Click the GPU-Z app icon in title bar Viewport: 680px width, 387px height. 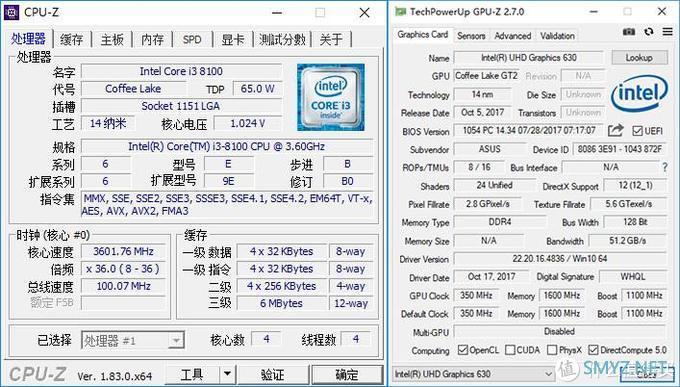400,12
